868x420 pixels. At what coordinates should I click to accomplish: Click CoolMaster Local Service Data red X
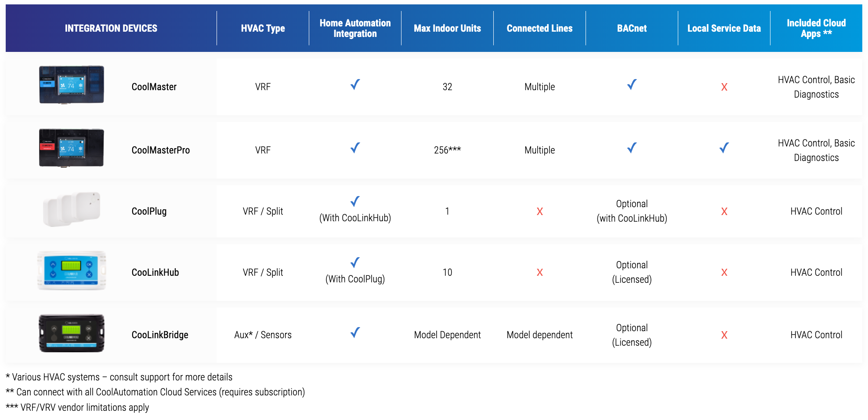tap(724, 87)
